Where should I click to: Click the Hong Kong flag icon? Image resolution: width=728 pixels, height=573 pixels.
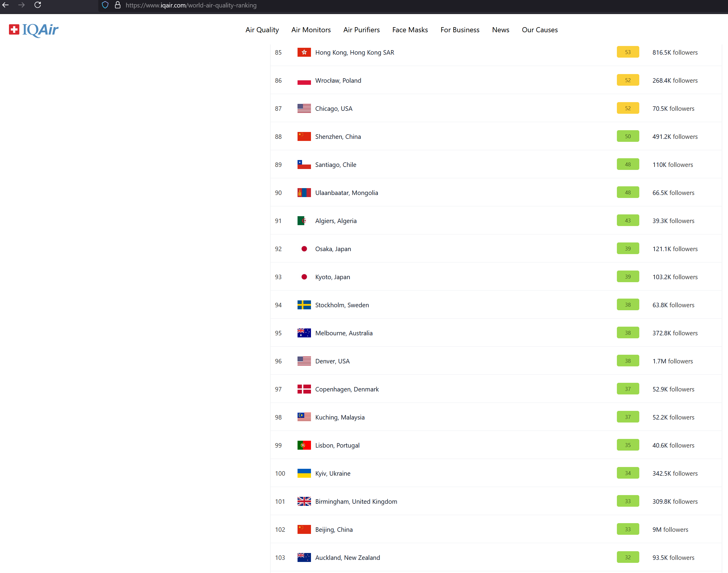304,52
